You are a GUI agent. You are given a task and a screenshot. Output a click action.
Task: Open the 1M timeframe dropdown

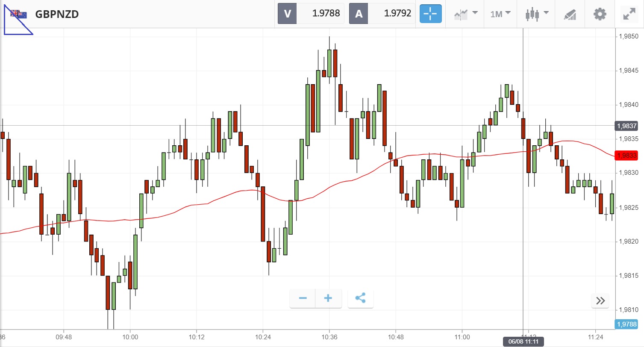500,14
